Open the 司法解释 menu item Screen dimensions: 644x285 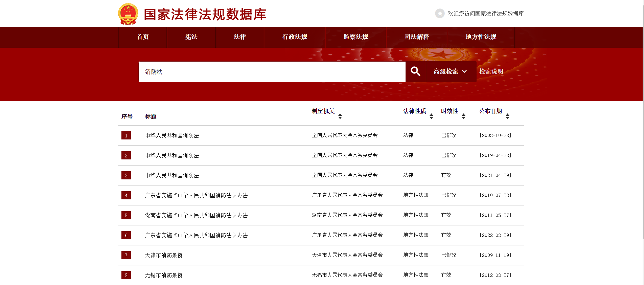point(417,37)
